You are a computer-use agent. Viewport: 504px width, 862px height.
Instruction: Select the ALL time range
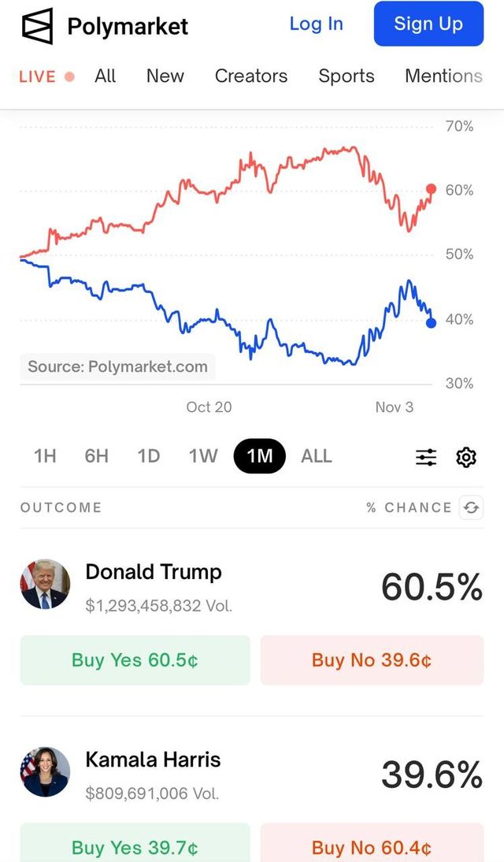[x=317, y=456]
